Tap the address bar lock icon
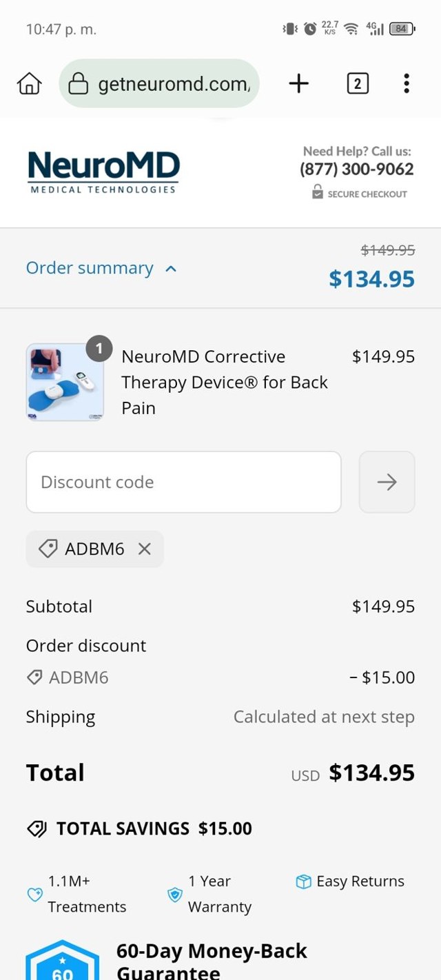The width and height of the screenshot is (441, 980). point(79,84)
